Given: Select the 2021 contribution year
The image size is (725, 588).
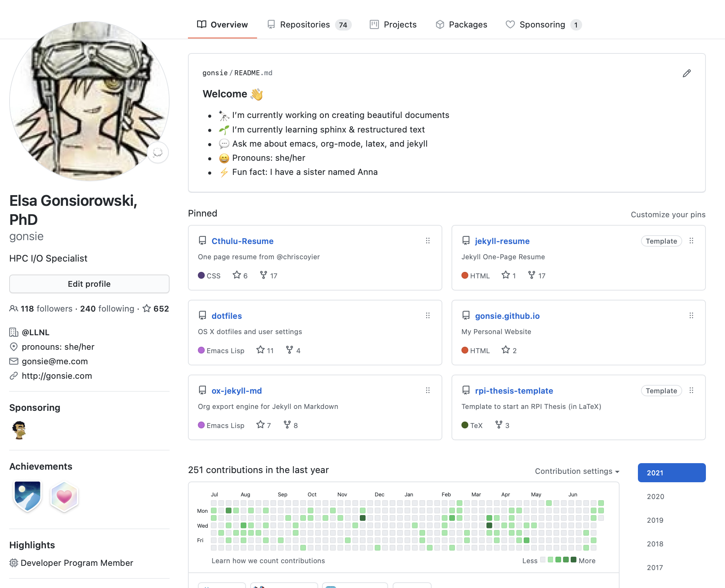Looking at the screenshot, I should [672, 473].
